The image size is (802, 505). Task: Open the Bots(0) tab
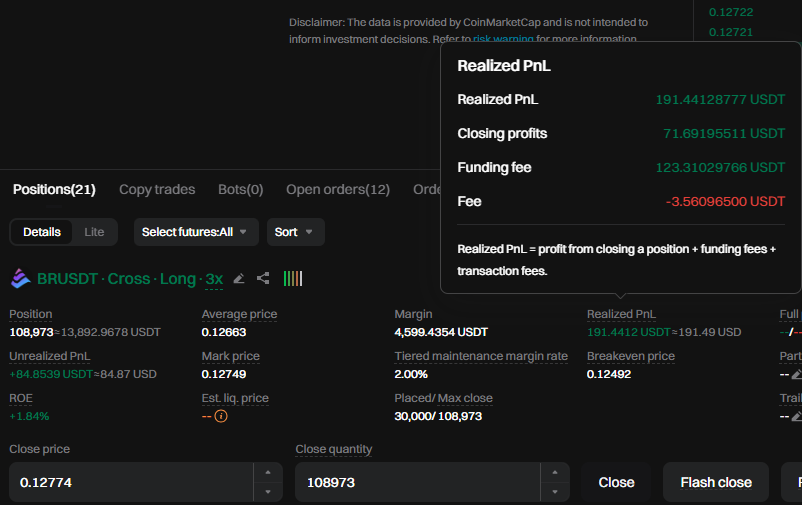click(240, 189)
